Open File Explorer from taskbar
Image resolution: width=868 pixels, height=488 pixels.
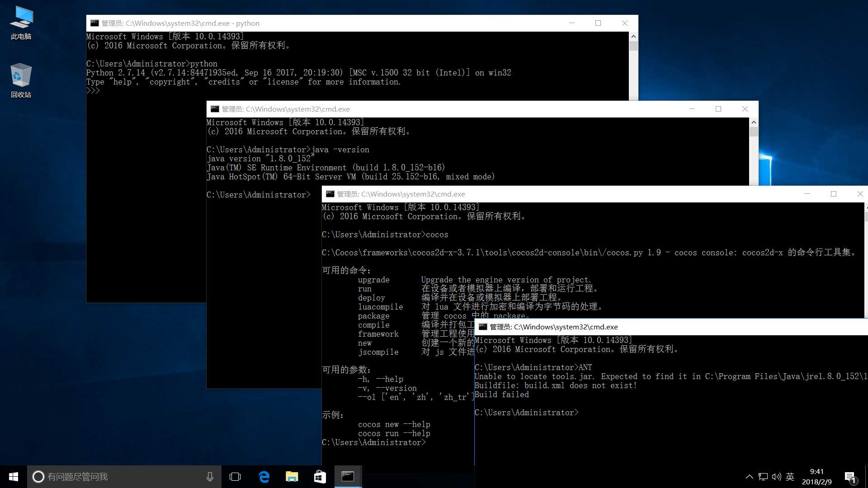(x=292, y=477)
